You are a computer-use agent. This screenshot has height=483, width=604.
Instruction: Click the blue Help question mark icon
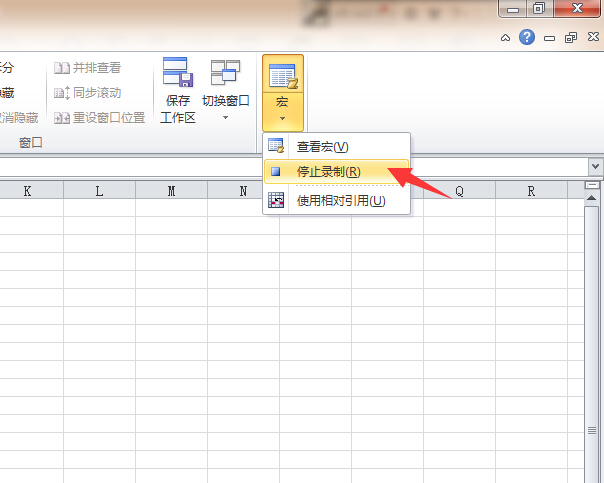(527, 38)
